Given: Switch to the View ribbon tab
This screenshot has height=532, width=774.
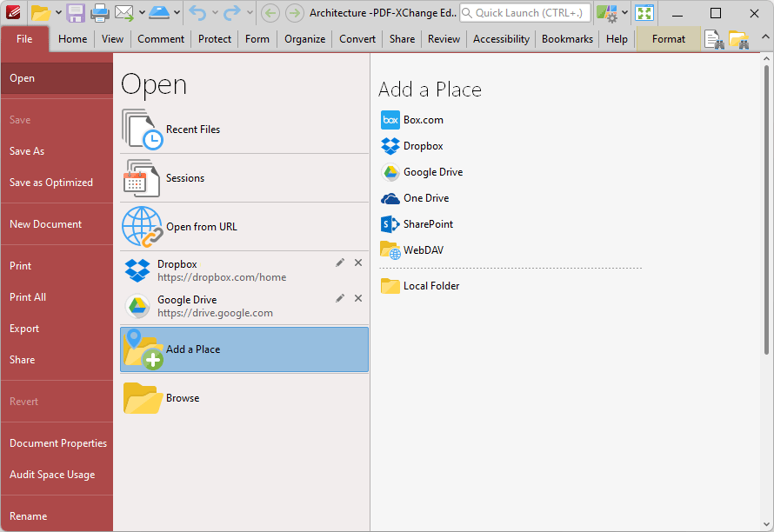Looking at the screenshot, I should coord(112,39).
